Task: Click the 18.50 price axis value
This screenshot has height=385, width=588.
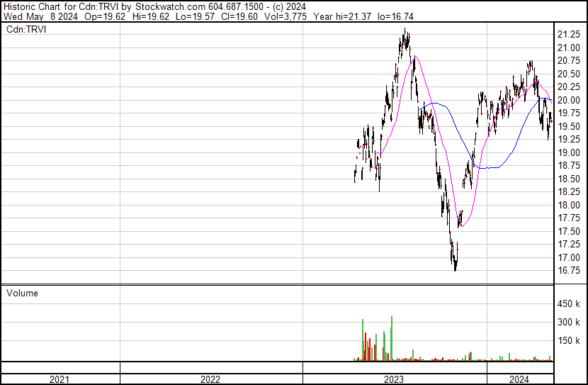Action: [569, 179]
